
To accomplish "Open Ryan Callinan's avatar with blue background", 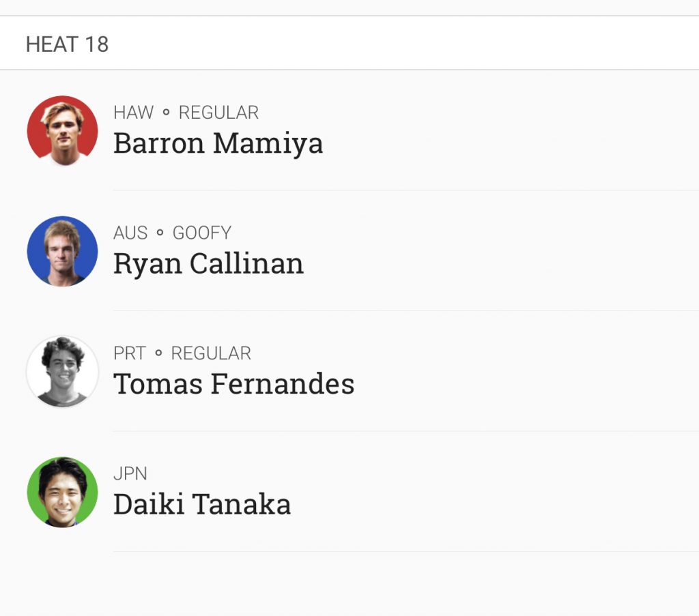I will [62, 251].
